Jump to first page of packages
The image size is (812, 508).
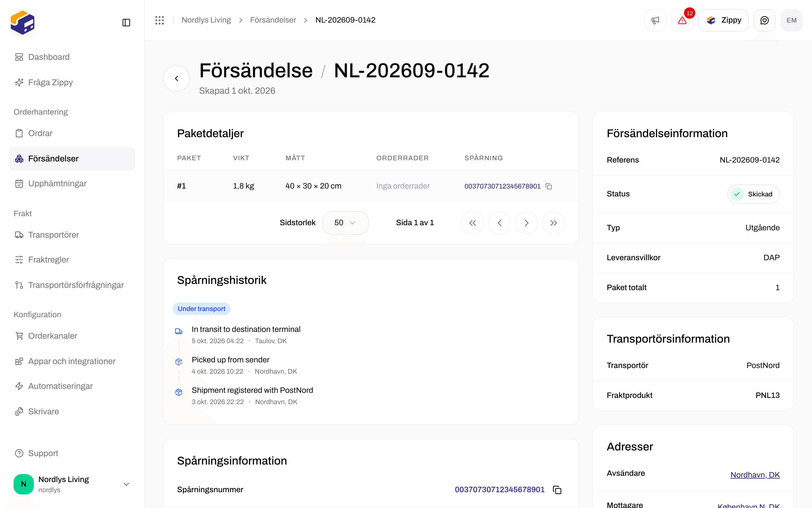473,223
